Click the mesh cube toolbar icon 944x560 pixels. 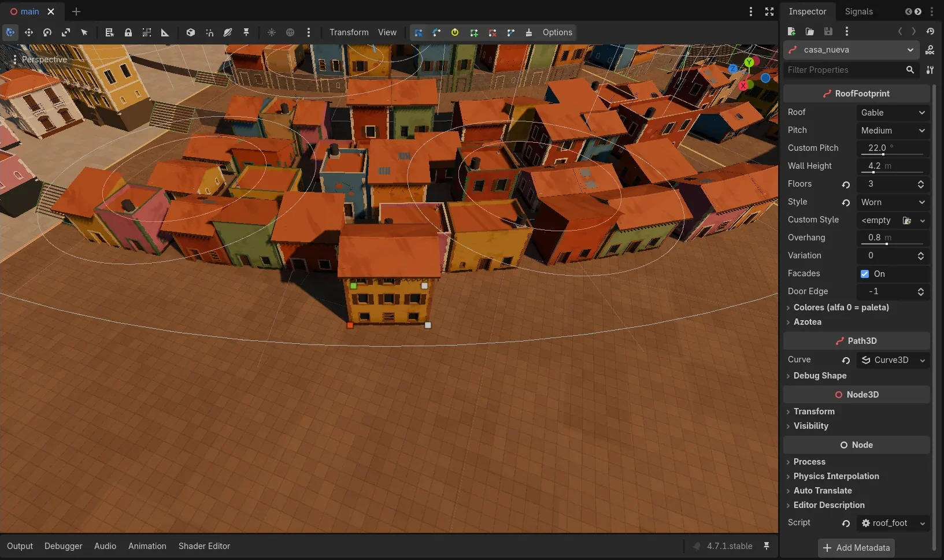191,32
